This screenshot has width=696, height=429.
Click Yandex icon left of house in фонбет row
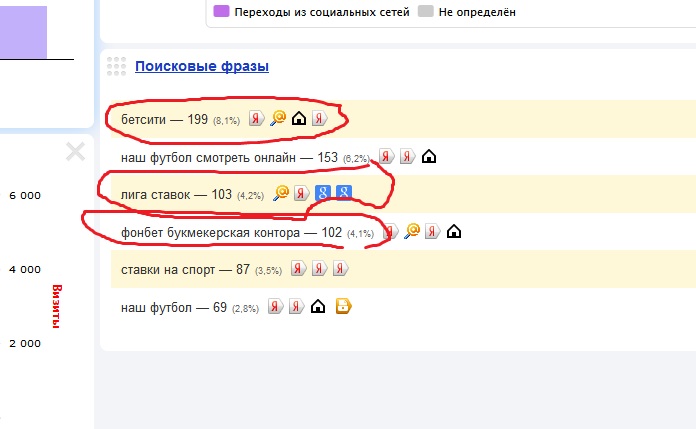click(432, 231)
